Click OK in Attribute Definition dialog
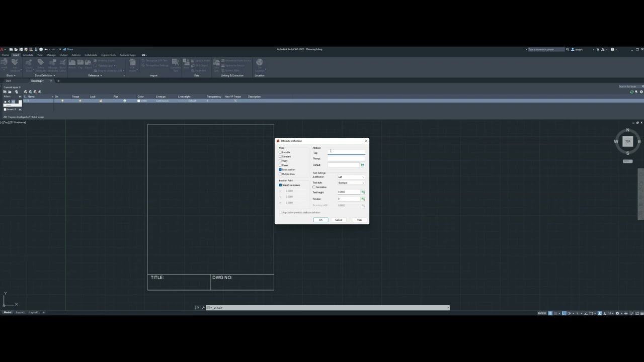Image resolution: width=644 pixels, height=362 pixels. coord(320,220)
